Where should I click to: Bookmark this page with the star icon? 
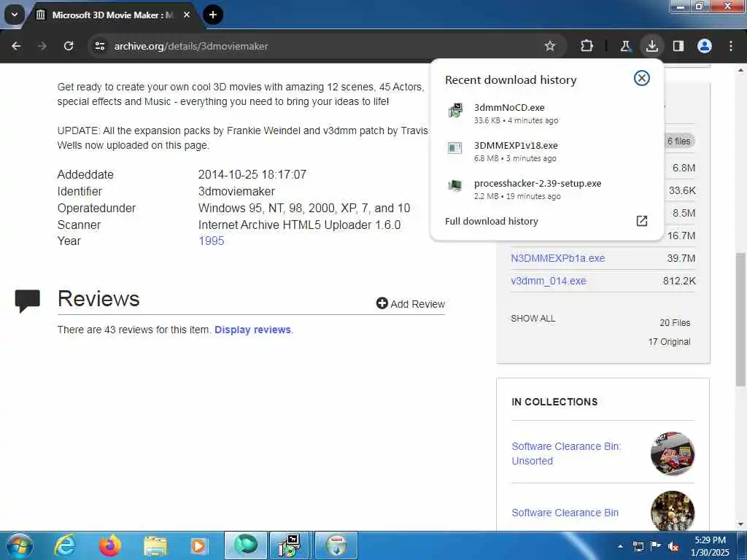550,46
